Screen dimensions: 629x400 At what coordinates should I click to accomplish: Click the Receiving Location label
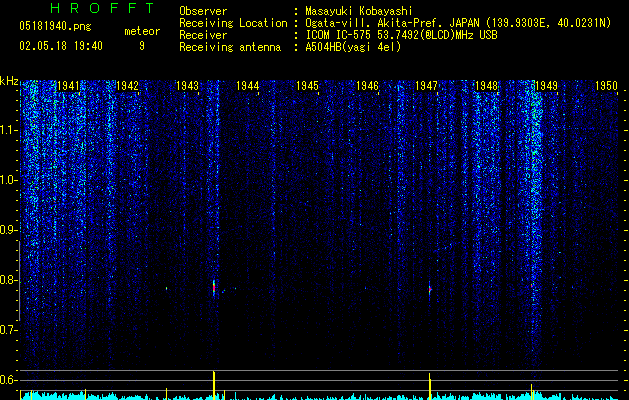coord(233,23)
